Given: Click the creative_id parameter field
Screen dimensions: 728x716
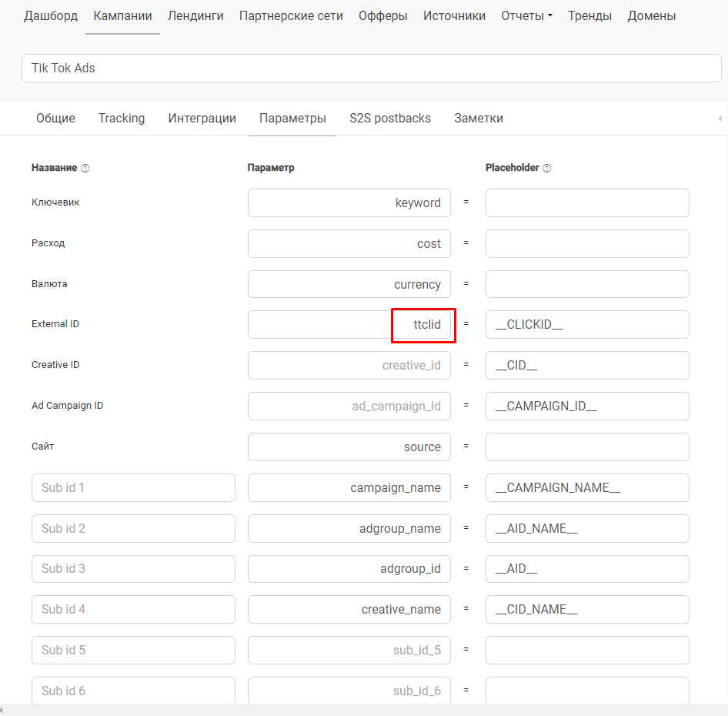Looking at the screenshot, I should [x=349, y=365].
